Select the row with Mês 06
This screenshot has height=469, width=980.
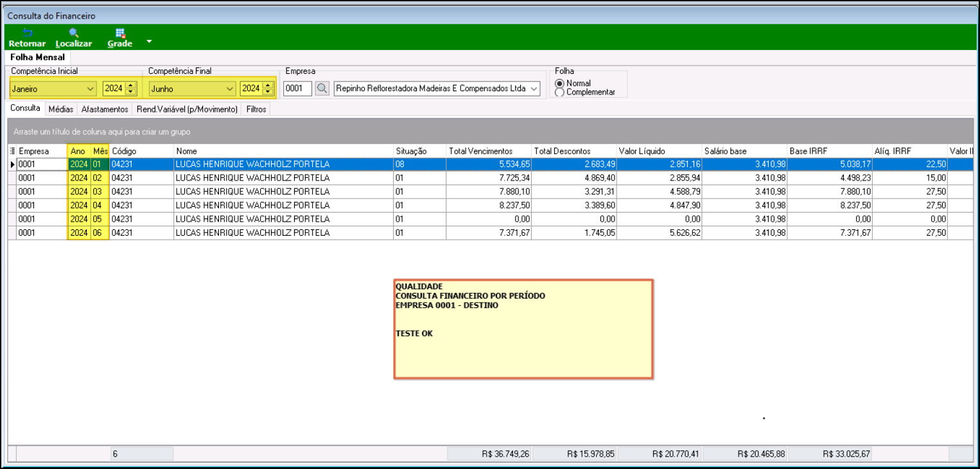(491, 233)
